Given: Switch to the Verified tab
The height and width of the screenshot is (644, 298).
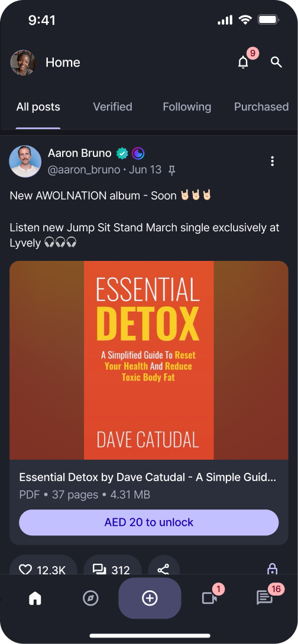Looking at the screenshot, I should (112, 107).
